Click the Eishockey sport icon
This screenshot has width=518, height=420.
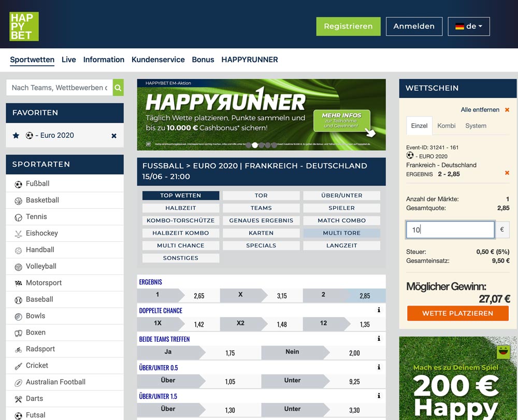[19, 234]
